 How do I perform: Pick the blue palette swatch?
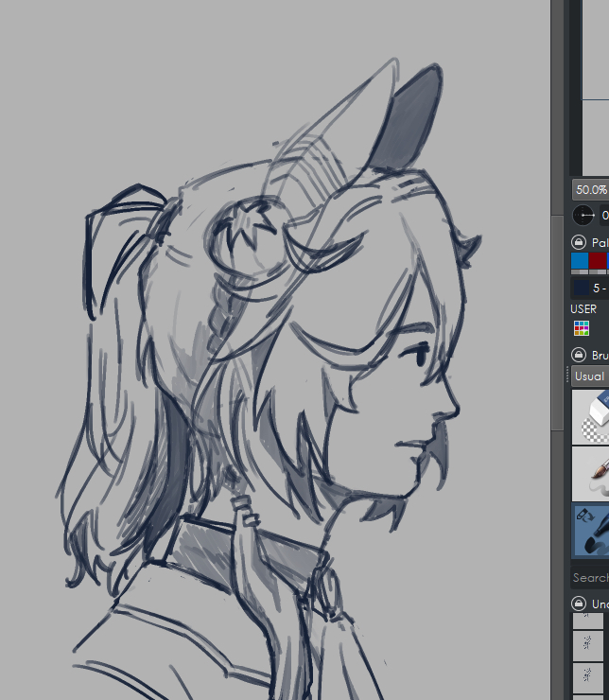pyautogui.click(x=580, y=261)
